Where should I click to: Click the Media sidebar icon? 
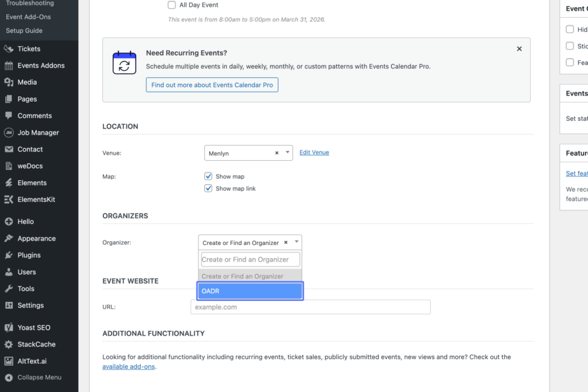tap(9, 82)
